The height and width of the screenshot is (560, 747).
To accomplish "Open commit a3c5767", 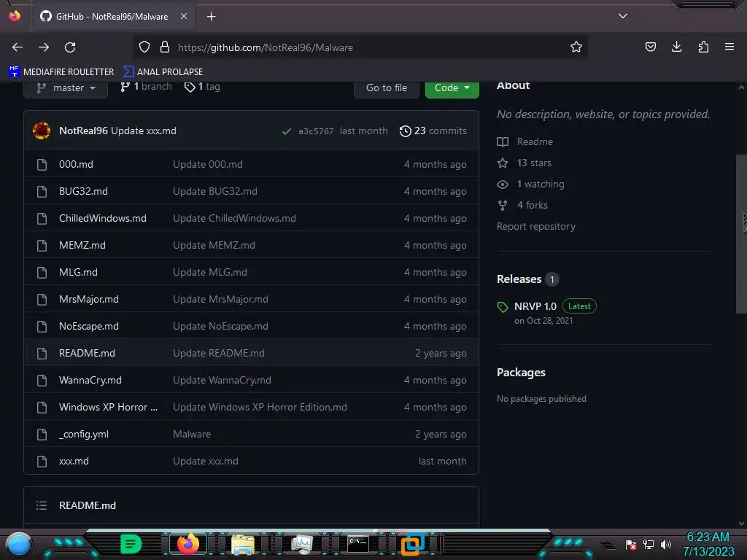I will point(316,131).
